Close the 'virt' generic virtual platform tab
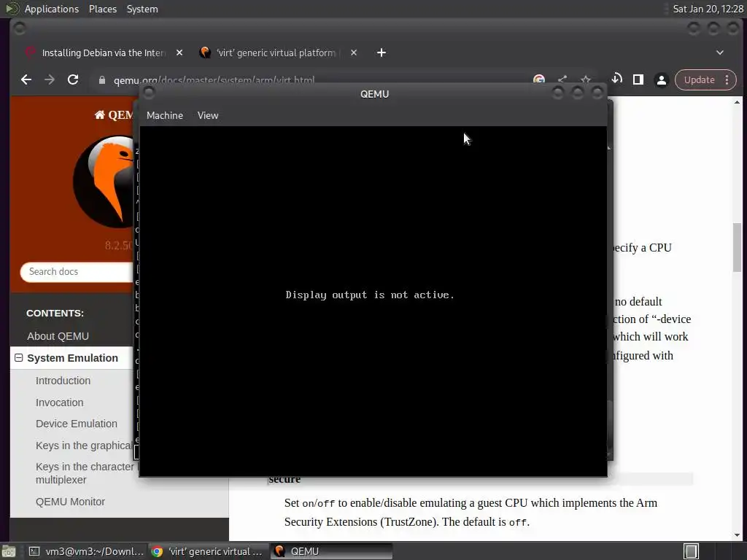The height and width of the screenshot is (560, 747). coord(354,52)
